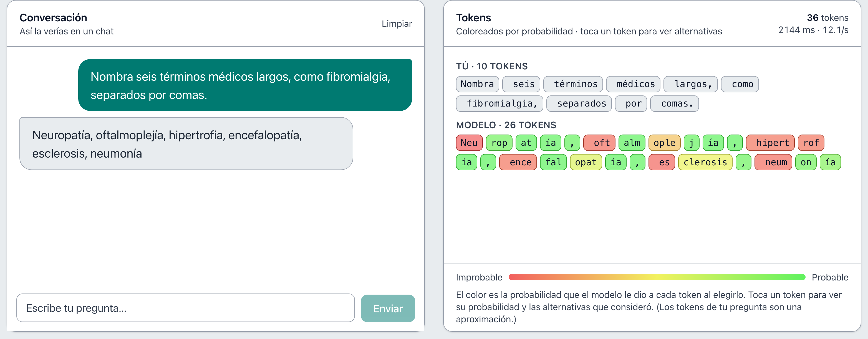
Task: Select the green 'on' token
Action: point(806,162)
